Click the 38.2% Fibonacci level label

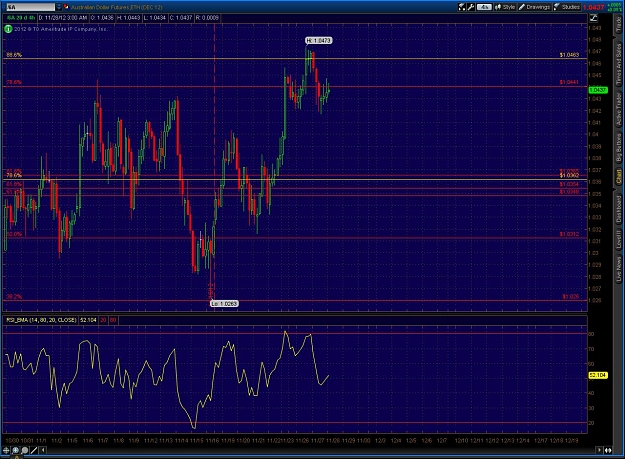14,296
